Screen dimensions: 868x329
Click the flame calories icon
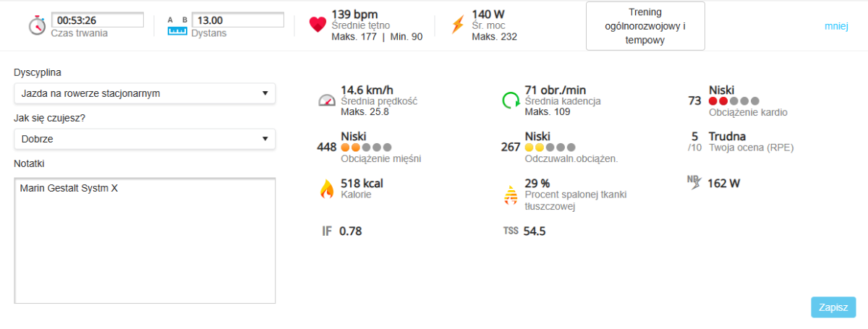327,189
